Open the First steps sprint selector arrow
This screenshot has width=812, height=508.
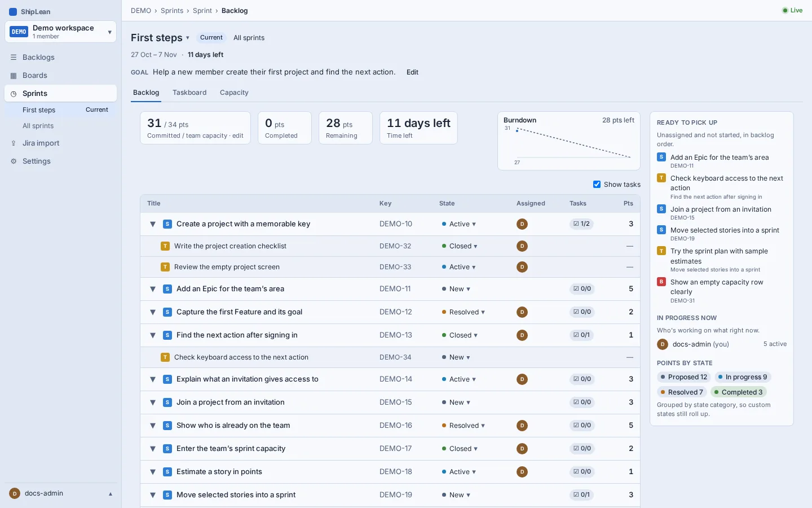pos(188,38)
